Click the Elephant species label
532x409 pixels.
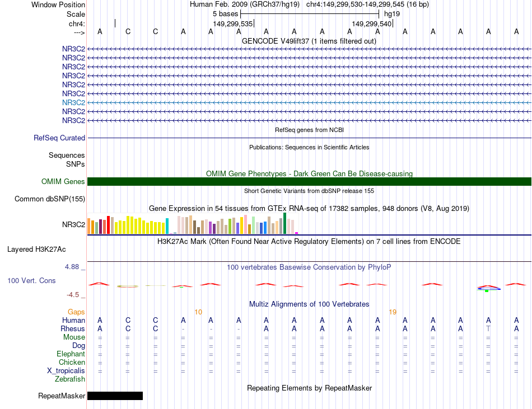(x=71, y=354)
